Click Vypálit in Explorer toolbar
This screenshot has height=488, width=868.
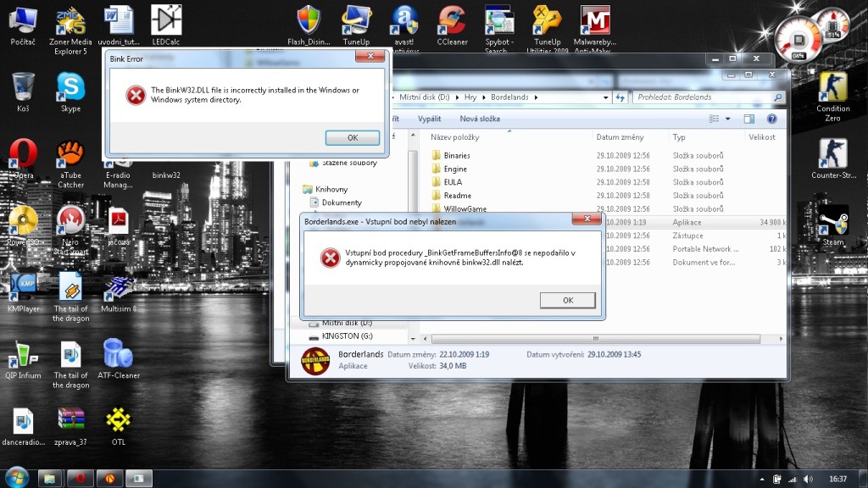point(430,119)
